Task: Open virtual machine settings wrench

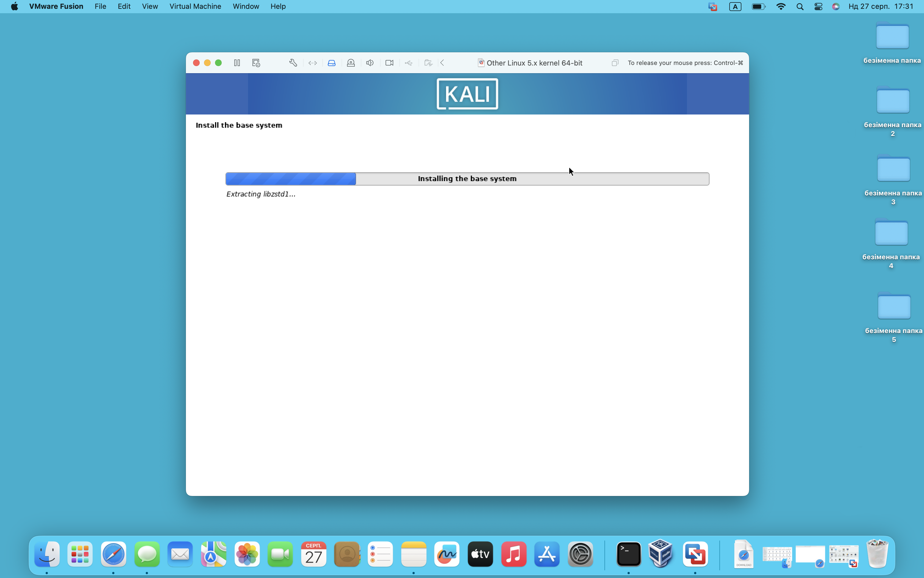Action: pyautogui.click(x=293, y=63)
